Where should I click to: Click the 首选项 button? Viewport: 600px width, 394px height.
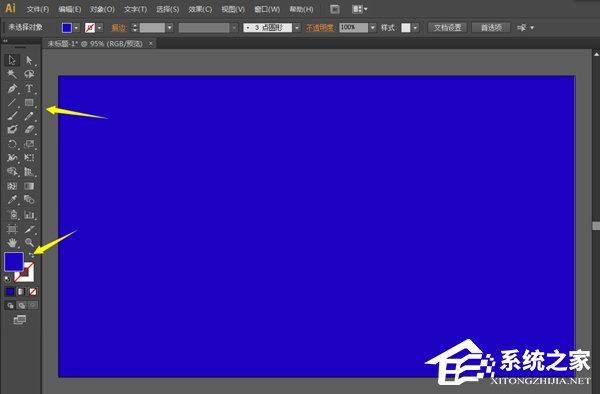491,28
